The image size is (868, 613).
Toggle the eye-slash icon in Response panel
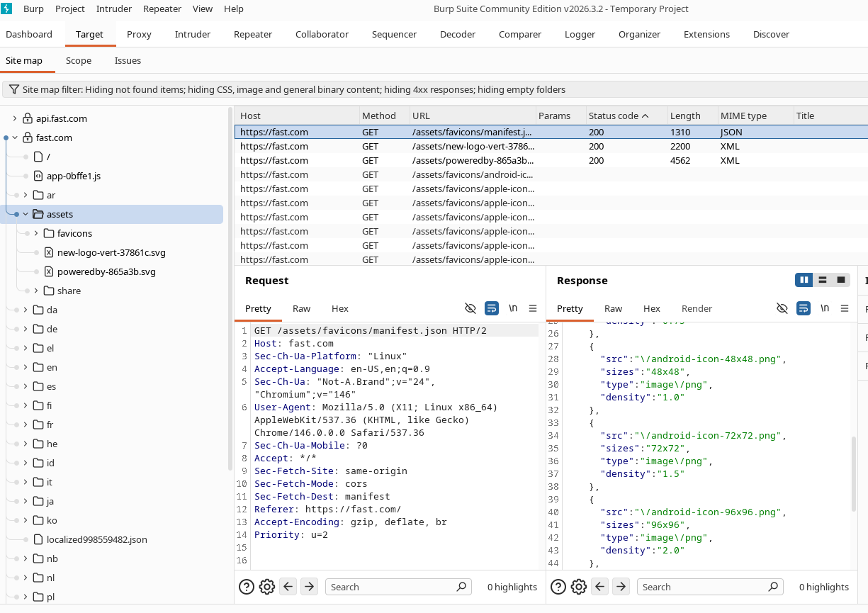point(782,308)
